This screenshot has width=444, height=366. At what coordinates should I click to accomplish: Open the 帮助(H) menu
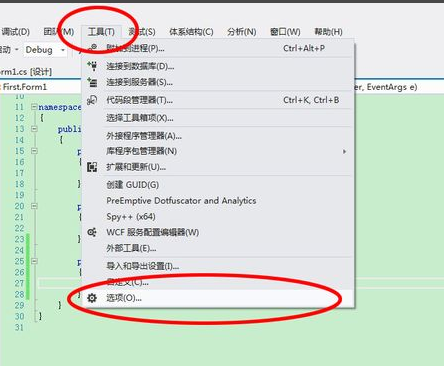tap(328, 32)
